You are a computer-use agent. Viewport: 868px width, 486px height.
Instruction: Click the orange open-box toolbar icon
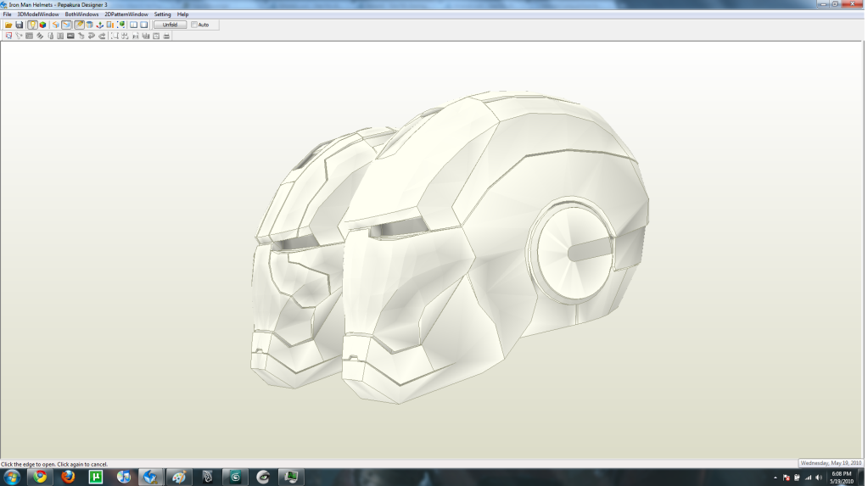[56, 25]
